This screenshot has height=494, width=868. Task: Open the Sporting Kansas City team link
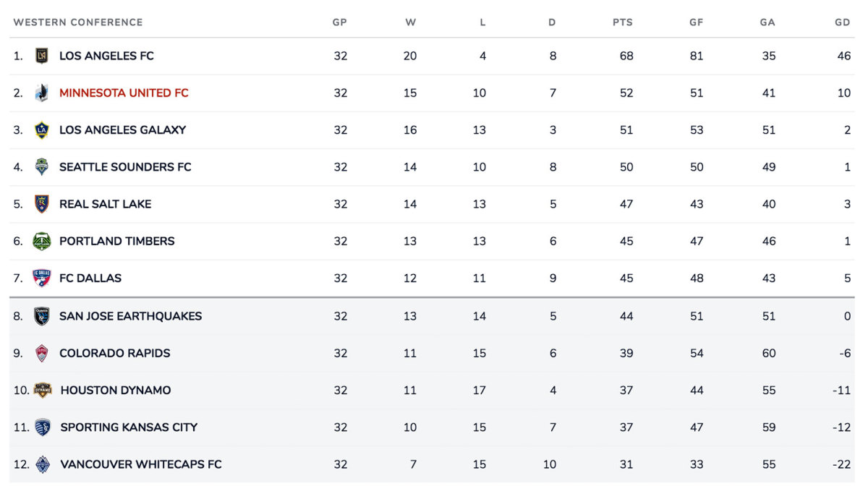pyautogui.click(x=129, y=427)
